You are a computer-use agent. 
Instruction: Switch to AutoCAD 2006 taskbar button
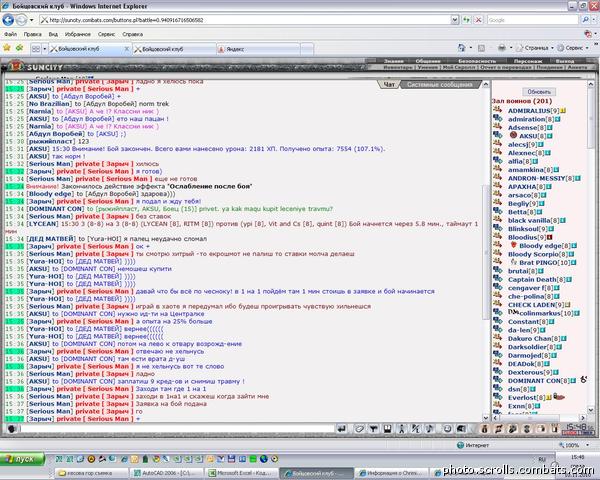pos(166,473)
